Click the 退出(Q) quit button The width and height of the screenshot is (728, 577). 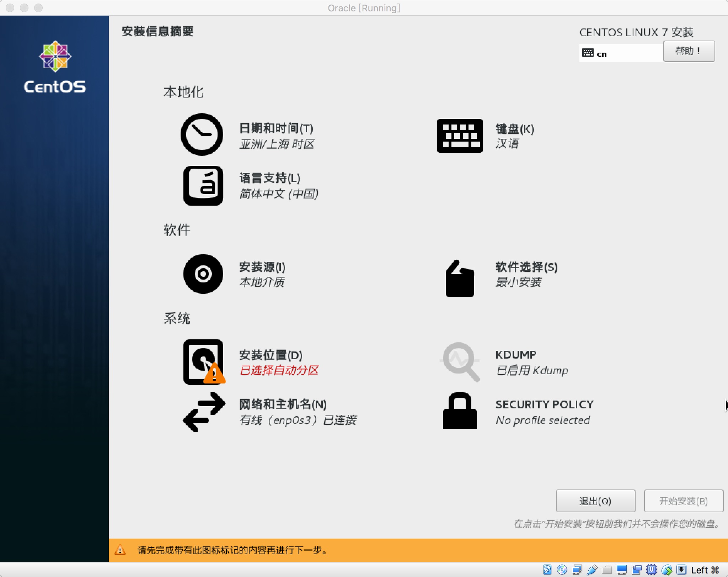click(595, 501)
